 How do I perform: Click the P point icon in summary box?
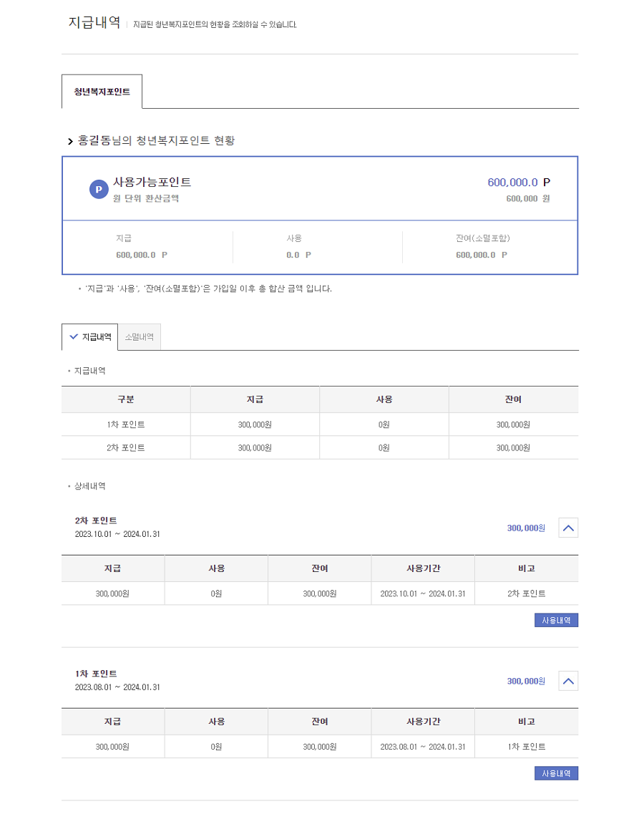(x=99, y=189)
